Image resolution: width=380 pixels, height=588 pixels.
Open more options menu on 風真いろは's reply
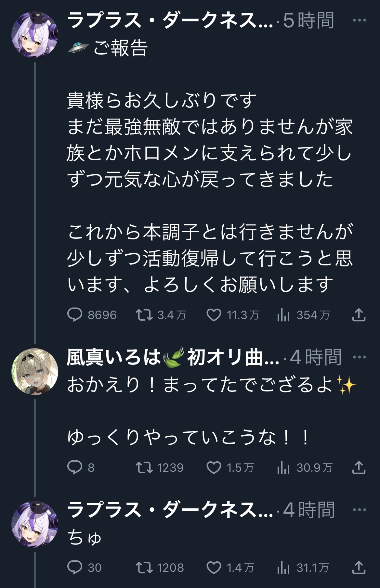point(359,357)
